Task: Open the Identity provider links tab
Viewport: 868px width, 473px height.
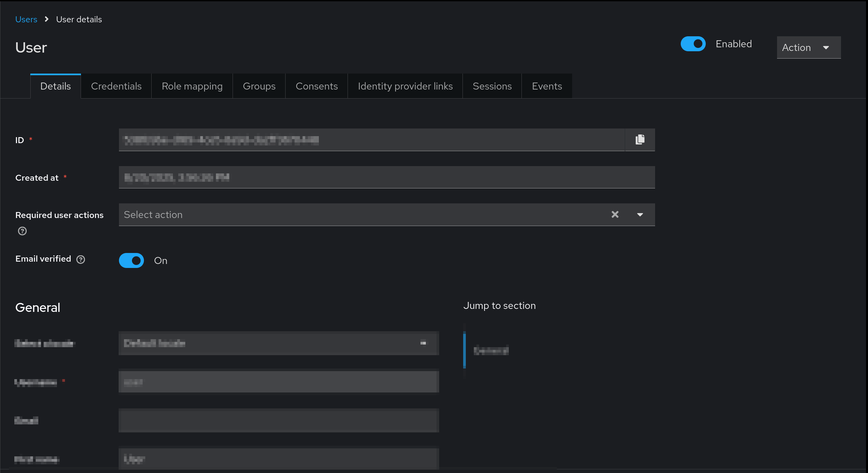Action: coord(405,86)
